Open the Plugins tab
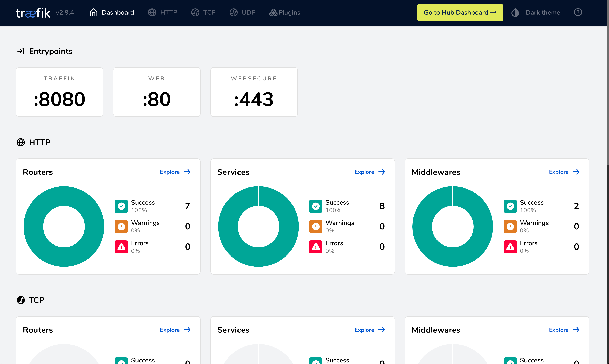This screenshot has height=364, width=609. coord(285,12)
